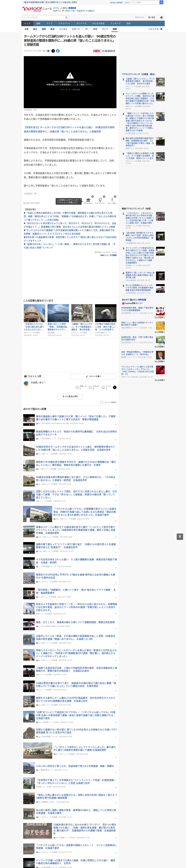Select the トップ navigation tab

27,24
